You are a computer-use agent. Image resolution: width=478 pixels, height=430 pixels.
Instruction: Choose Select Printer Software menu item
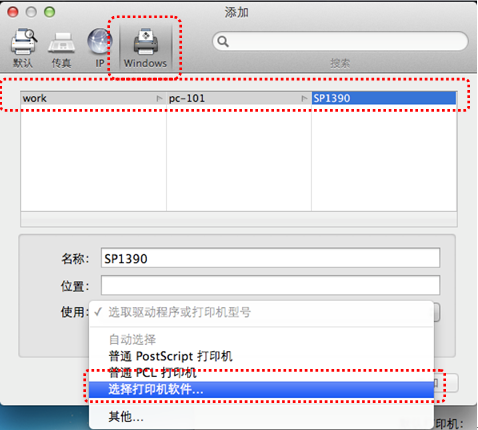(261, 389)
